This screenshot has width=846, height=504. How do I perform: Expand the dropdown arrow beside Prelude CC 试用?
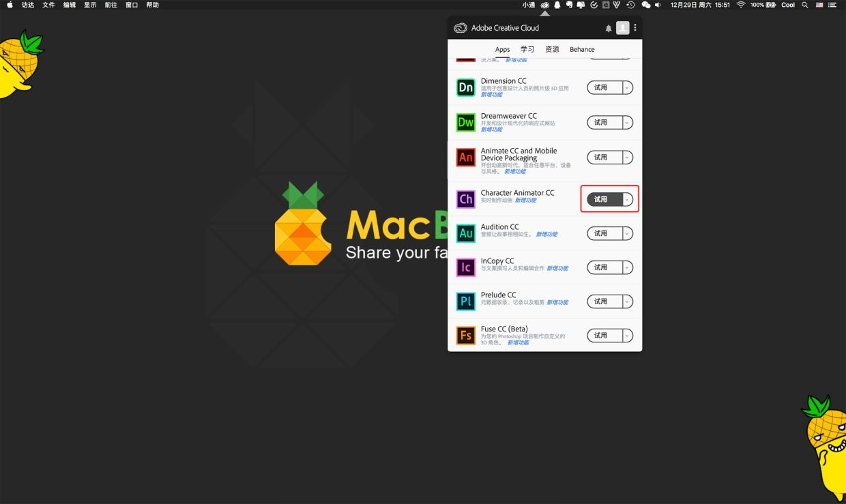tap(628, 301)
